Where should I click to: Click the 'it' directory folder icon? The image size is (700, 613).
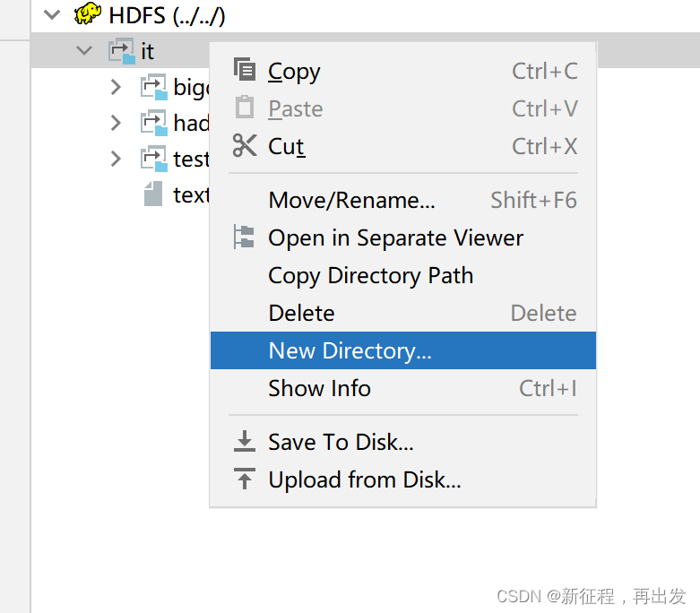click(x=121, y=51)
